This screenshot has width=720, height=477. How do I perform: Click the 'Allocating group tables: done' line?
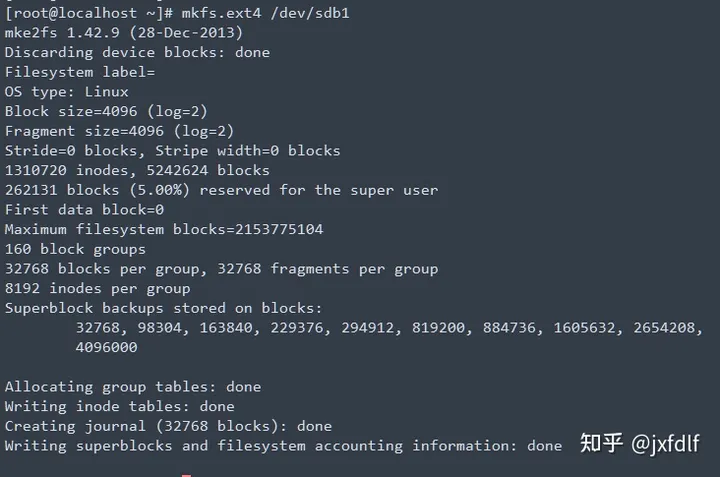[132, 386]
